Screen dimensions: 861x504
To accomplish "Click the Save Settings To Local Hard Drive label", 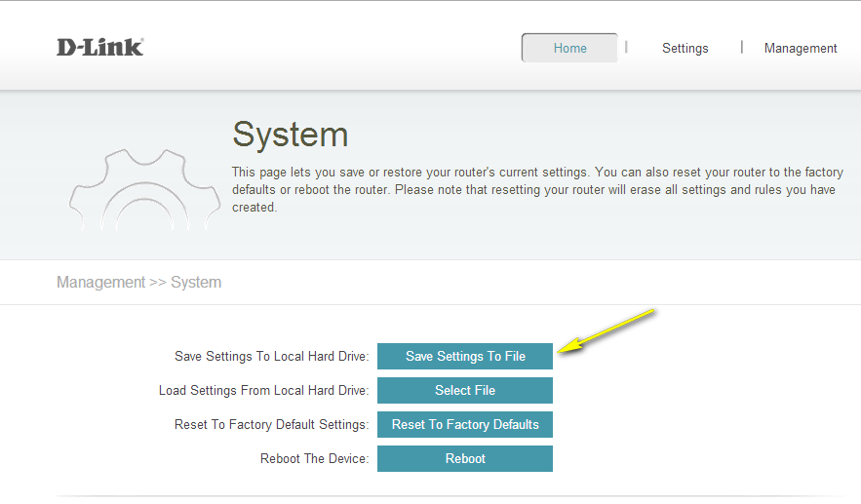I will pos(271,357).
